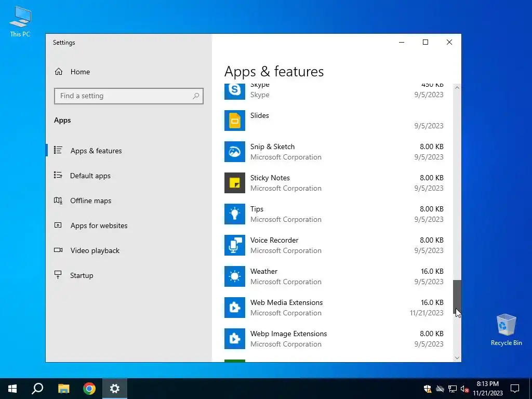The height and width of the screenshot is (399, 532).
Task: Click the 11/21/2023 install date
Action: click(427, 313)
